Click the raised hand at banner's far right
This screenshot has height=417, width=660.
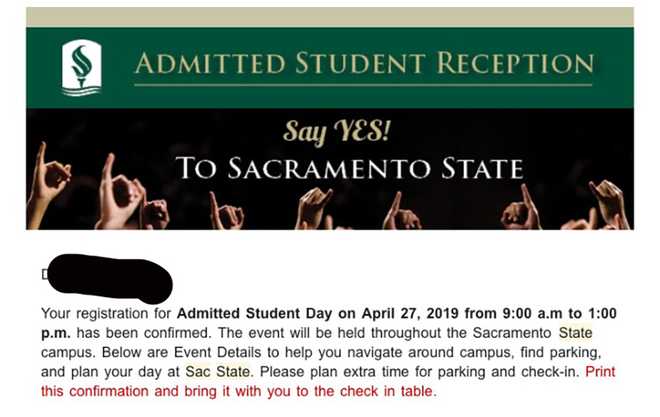click(x=608, y=200)
